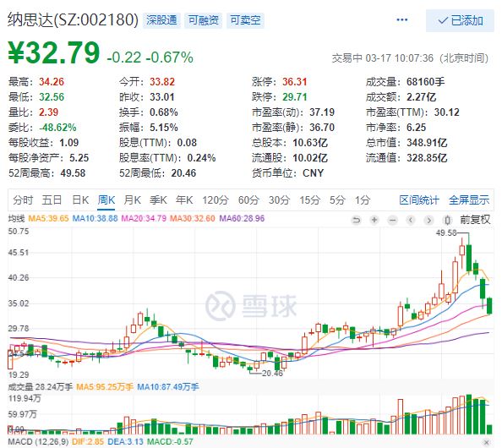Image resolution: width=502 pixels, height=448 pixels.
Task: Open the 季K chart tab
Action: tap(158, 200)
